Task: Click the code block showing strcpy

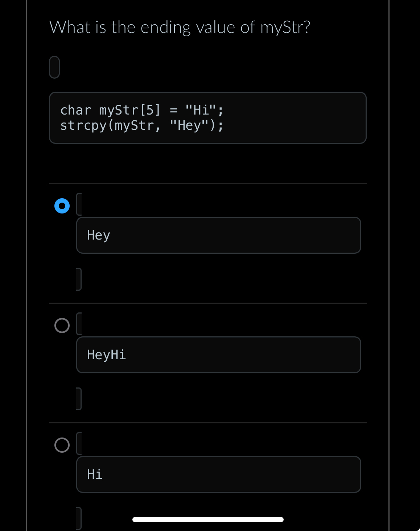Action: (x=208, y=117)
